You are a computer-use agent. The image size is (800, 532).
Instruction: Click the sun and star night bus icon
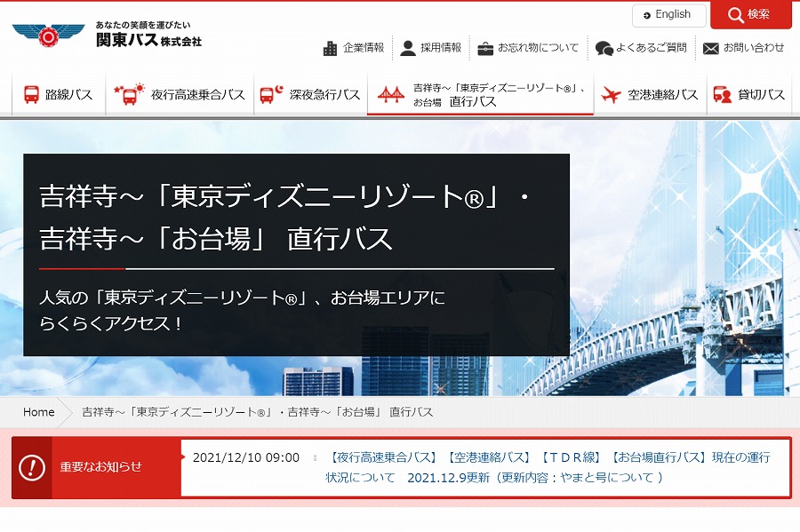[130, 94]
